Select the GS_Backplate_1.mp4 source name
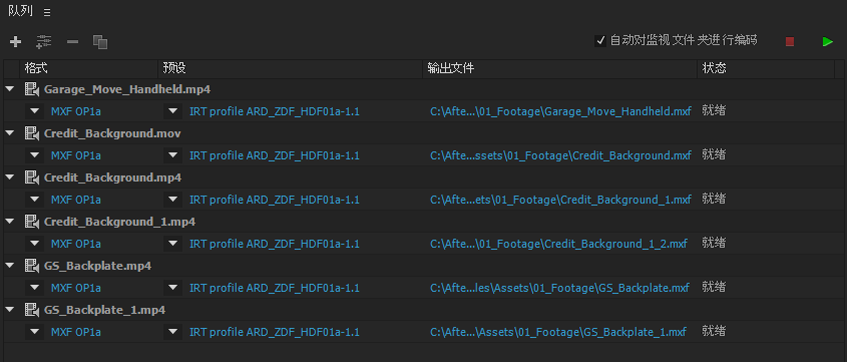847x362 pixels. click(105, 311)
